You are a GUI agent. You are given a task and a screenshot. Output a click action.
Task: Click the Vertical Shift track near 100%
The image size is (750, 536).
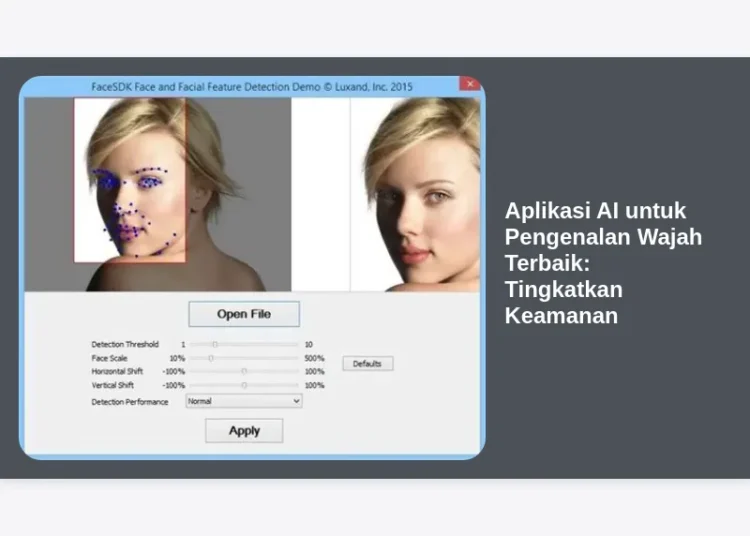pos(293,385)
